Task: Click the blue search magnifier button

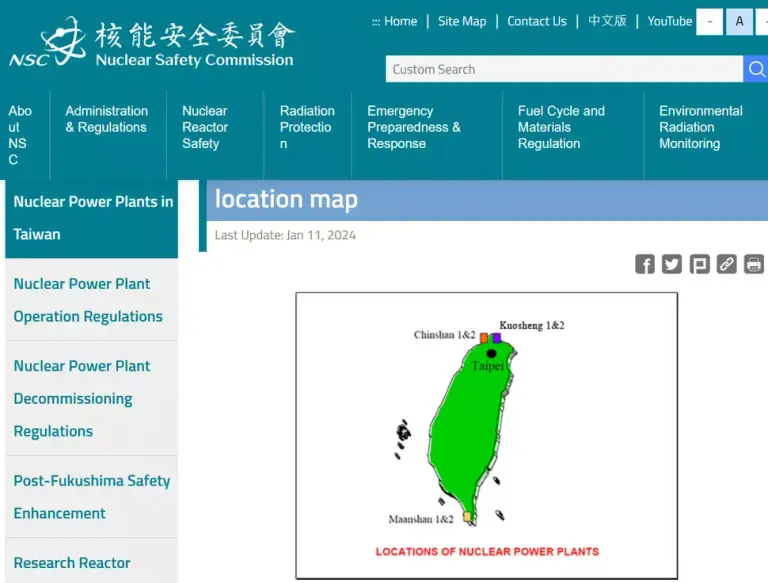Action: 756,69
